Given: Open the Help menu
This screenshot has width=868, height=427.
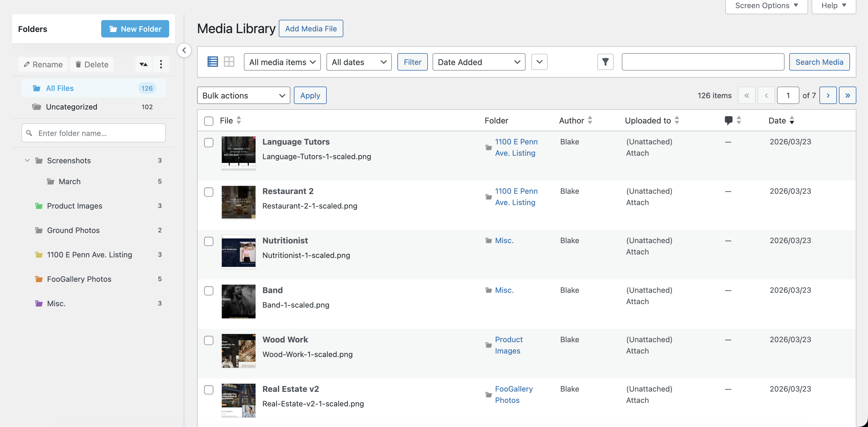Looking at the screenshot, I should click(x=833, y=6).
